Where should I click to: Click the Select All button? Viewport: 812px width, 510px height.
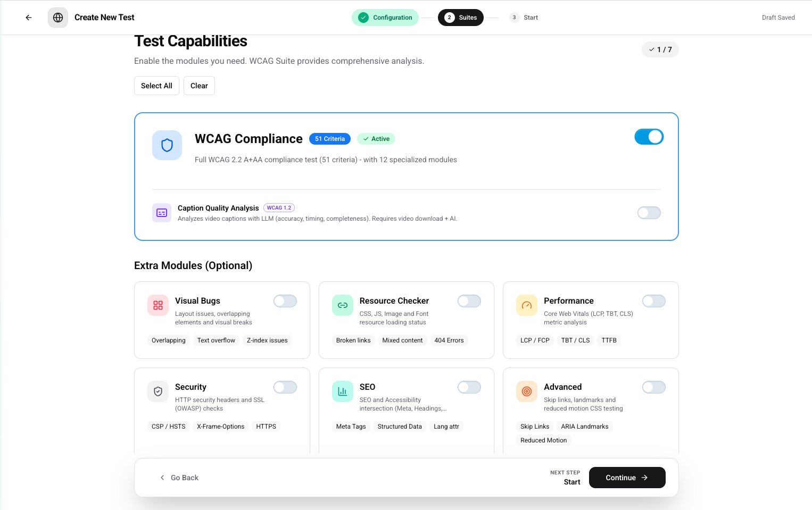pos(156,86)
